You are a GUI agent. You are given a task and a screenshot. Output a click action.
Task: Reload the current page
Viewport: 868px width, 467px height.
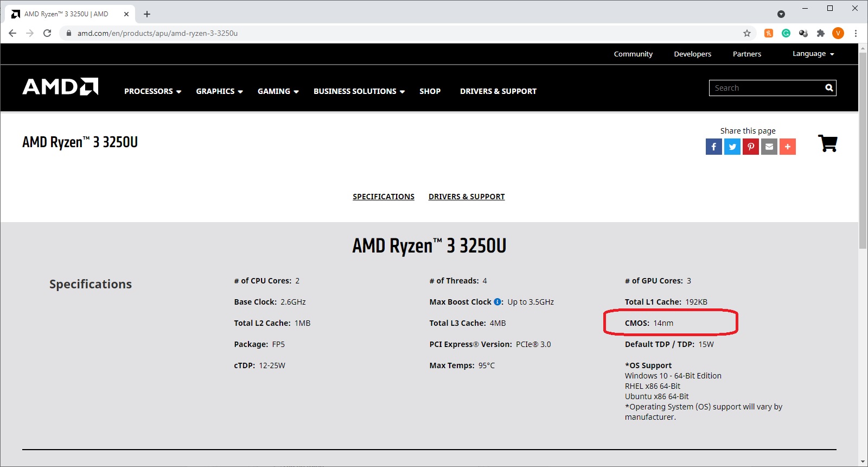pos(47,33)
